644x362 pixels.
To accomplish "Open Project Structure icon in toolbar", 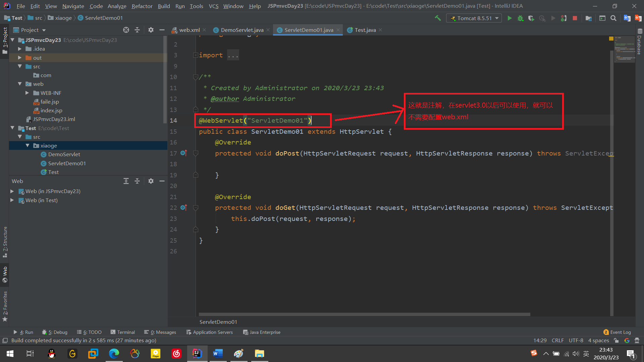I will point(589,18).
